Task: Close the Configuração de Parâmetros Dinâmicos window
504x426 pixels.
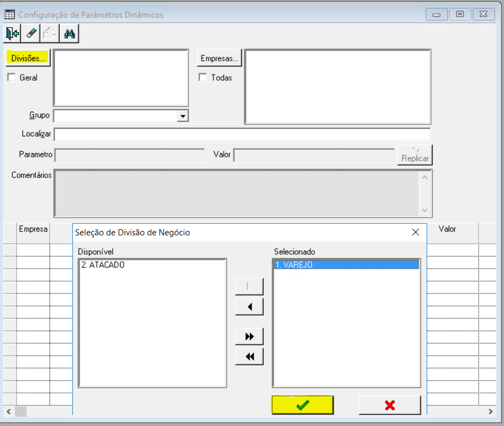Action: pyautogui.click(x=484, y=14)
